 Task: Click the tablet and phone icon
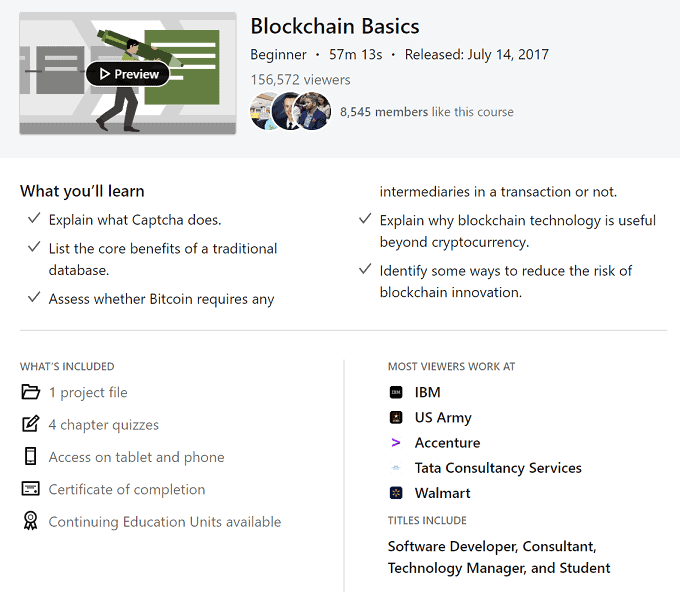point(30,457)
